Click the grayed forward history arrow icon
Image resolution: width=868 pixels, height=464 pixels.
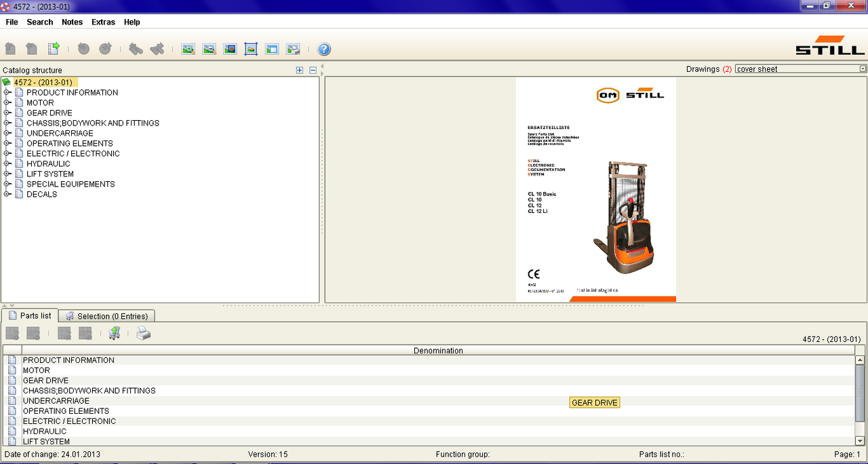pos(105,49)
